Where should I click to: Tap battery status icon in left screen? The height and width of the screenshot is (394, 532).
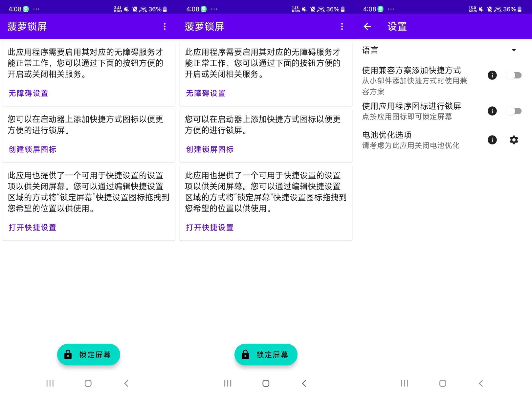click(x=165, y=9)
